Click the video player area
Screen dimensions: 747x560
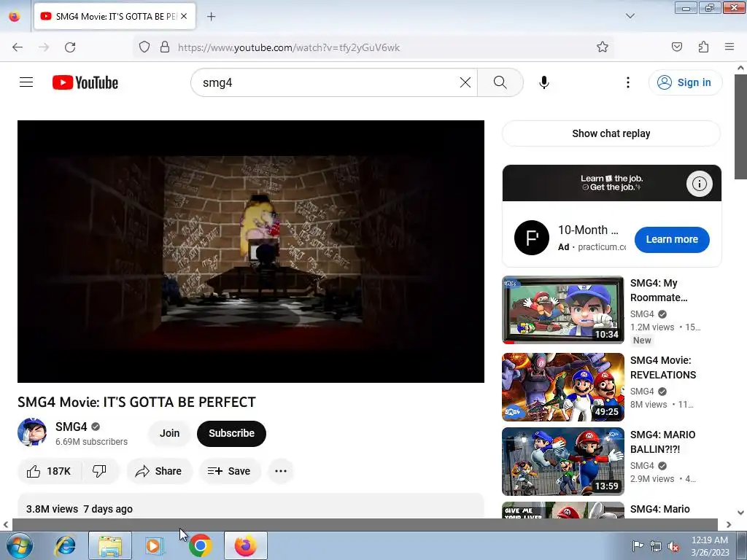pos(251,252)
